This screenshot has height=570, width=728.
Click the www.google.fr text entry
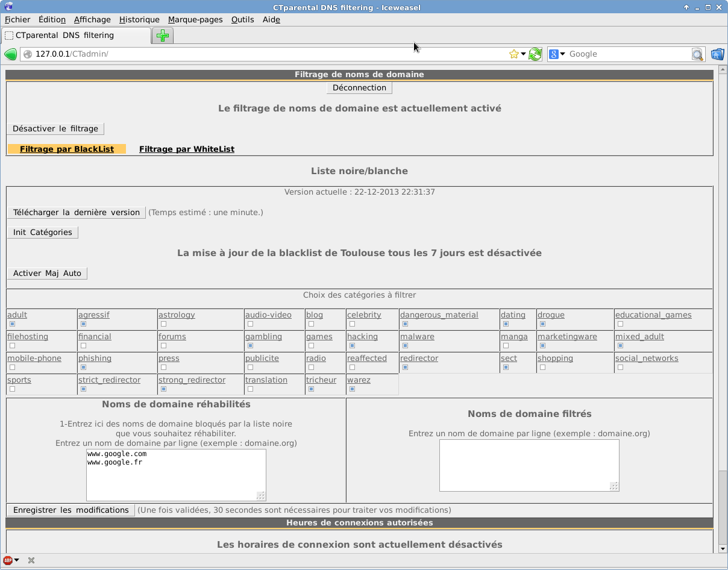click(115, 462)
